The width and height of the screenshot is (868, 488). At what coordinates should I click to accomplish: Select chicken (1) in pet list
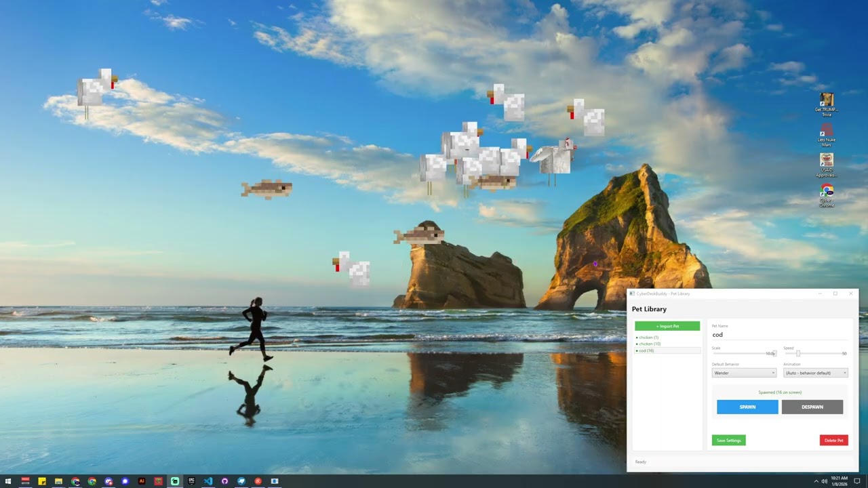(x=667, y=337)
